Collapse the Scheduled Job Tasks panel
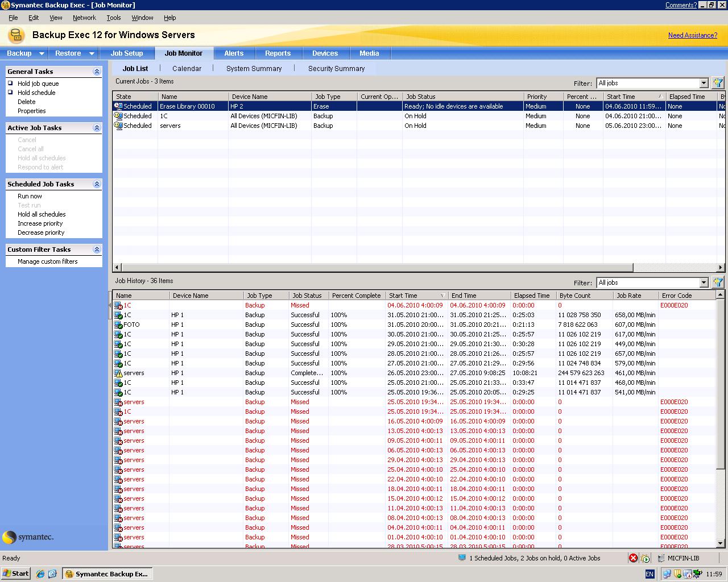Image resolution: width=728 pixels, height=582 pixels. (97, 184)
